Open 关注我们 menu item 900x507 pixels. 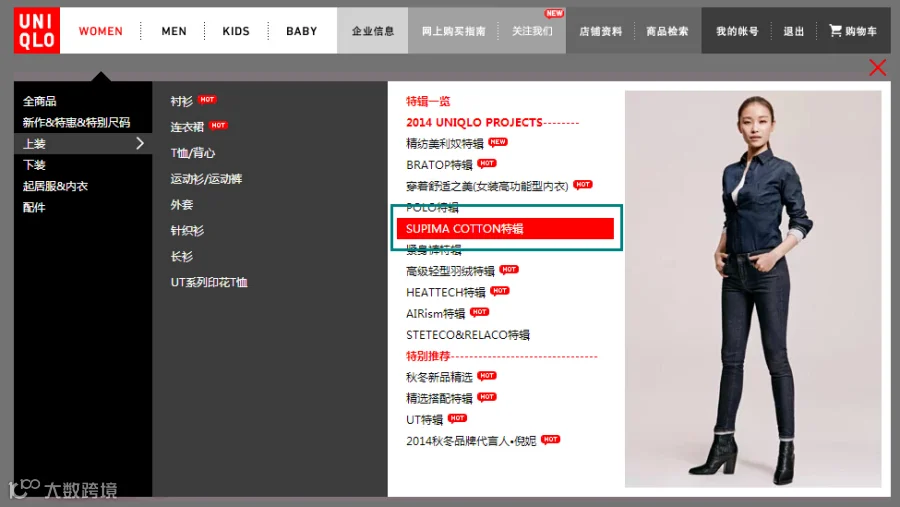(x=532, y=31)
